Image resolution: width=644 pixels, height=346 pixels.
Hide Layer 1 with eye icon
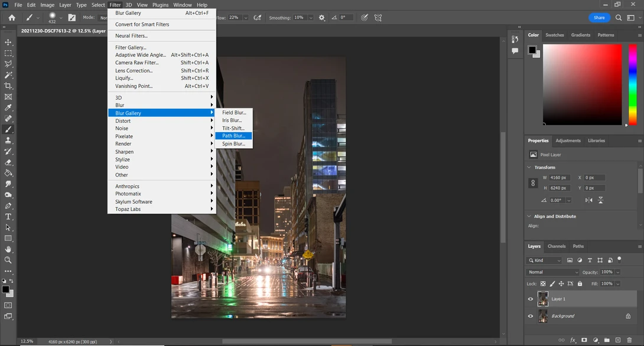tap(530, 299)
